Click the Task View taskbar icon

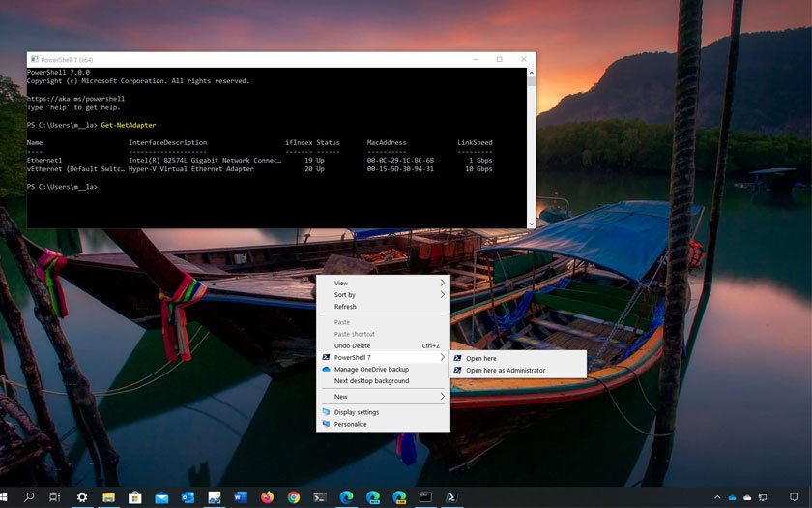pos(55,497)
